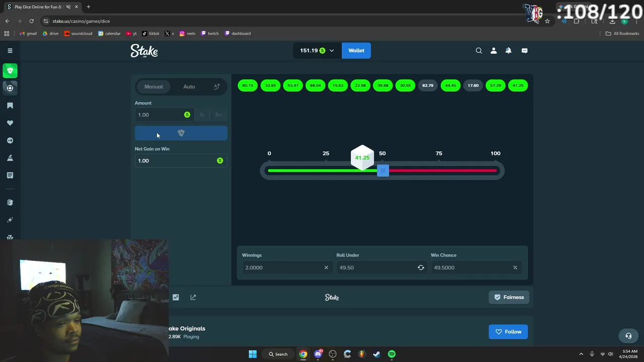Double the bet amount with 2×

(218, 115)
